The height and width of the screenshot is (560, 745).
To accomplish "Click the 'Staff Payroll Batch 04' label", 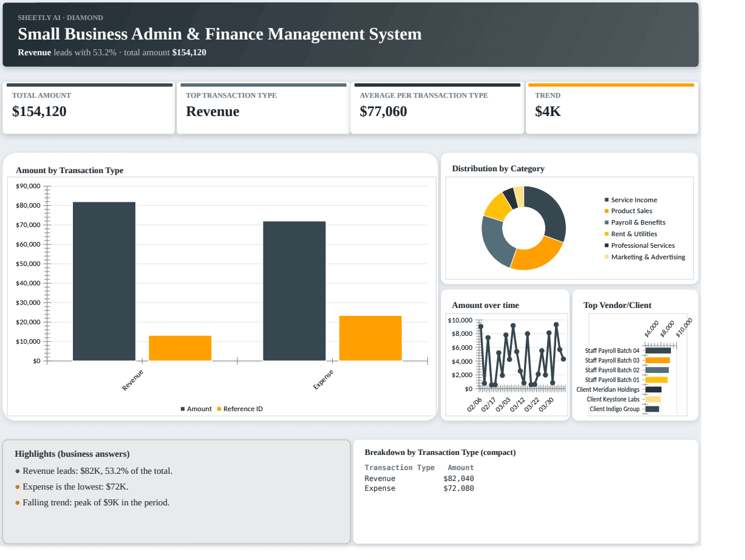I will coord(612,350).
